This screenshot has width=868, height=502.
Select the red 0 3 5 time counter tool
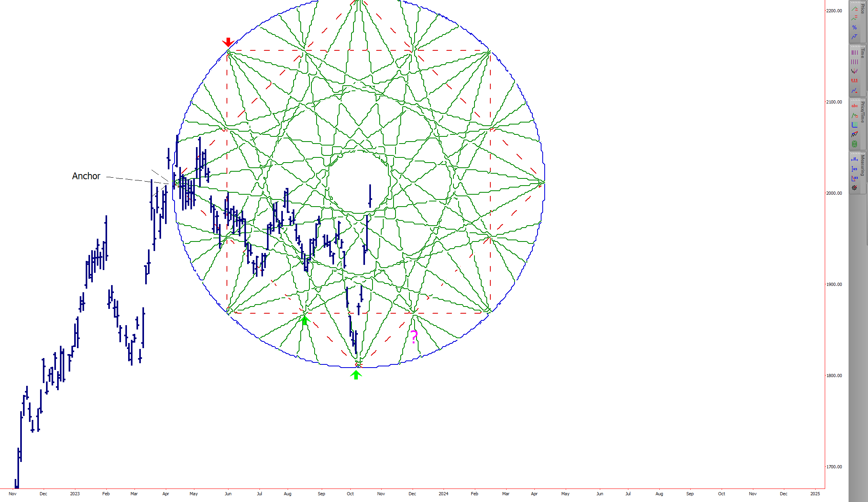point(855,80)
